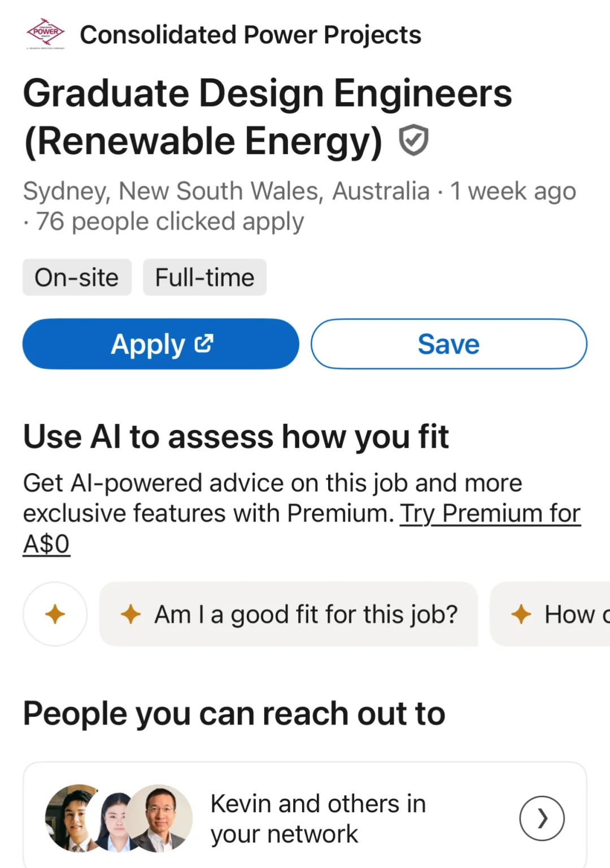
Task: Open the circled chevron arrow beside Kevin
Action: (542, 818)
